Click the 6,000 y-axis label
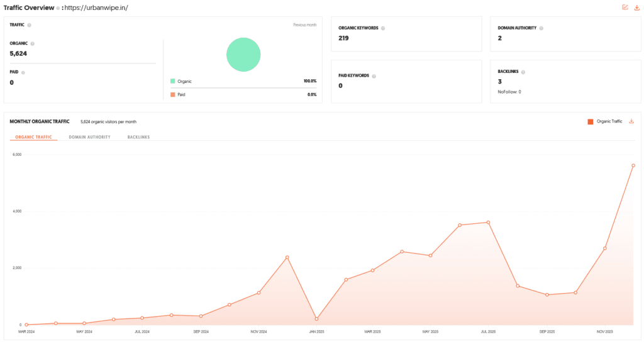This screenshot has width=644, height=342. (x=17, y=155)
